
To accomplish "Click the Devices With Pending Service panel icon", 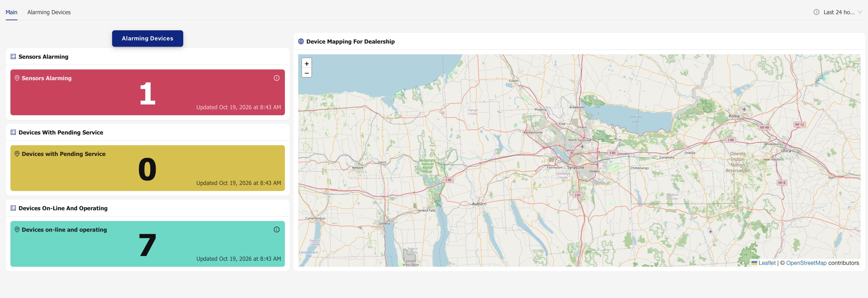I will click(13, 132).
